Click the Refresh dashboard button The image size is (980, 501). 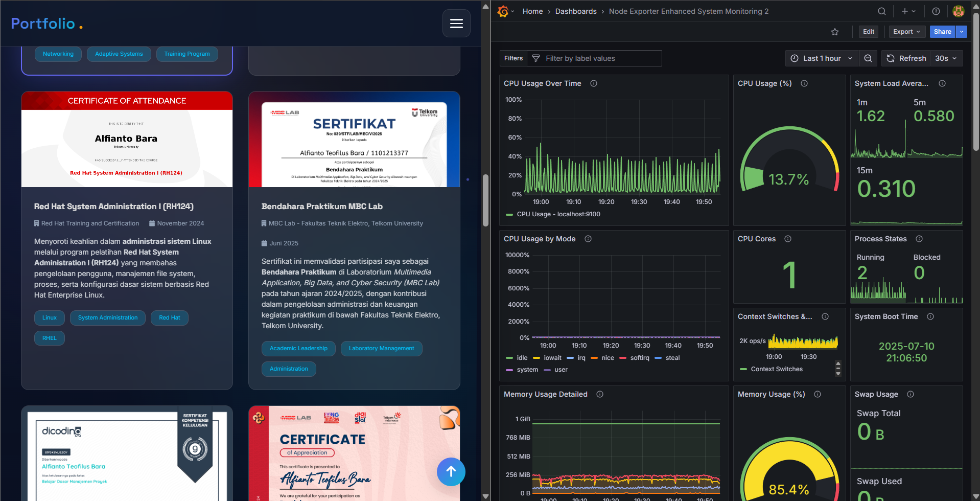(906, 58)
